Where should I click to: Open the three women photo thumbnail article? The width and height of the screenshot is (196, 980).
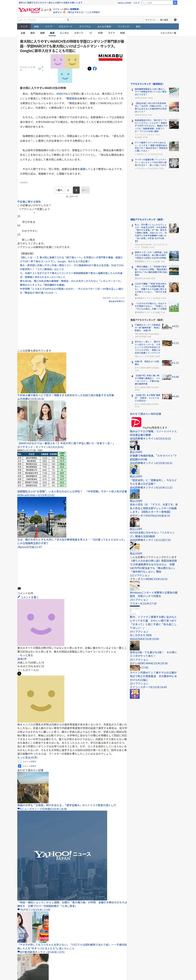click(42, 421)
